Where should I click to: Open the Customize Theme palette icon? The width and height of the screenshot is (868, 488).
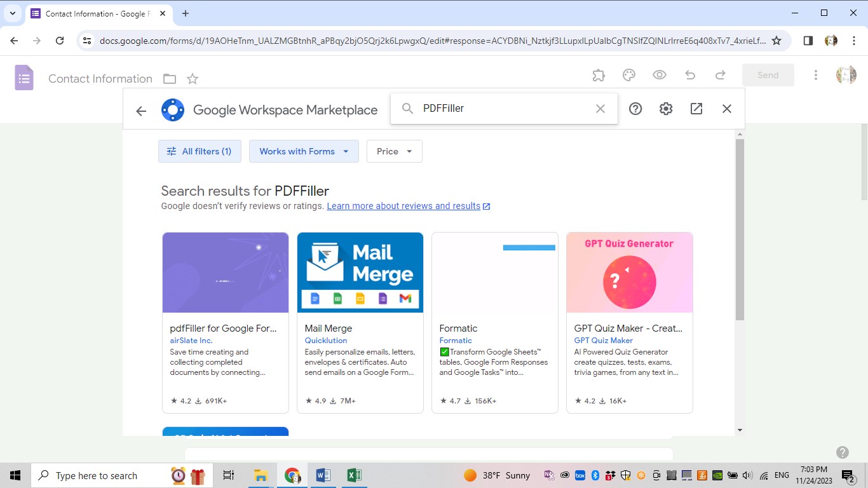pyautogui.click(x=628, y=74)
